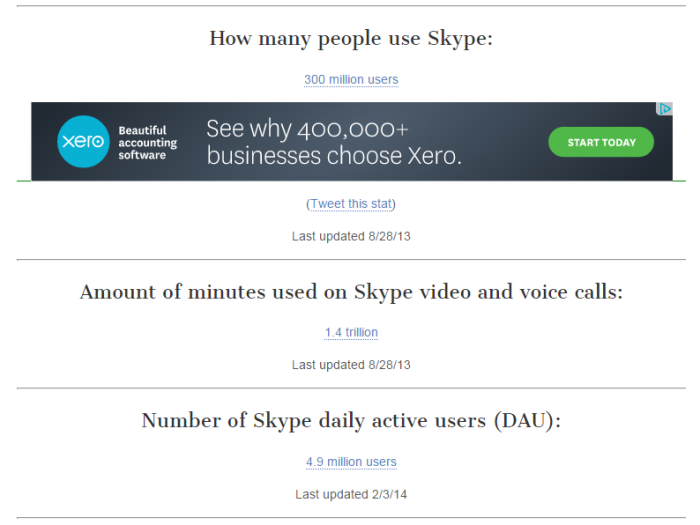Viewport: 700px width, 525px height.
Task: Click bottom divider below Last updated 2/3/14
Action: 351,518
